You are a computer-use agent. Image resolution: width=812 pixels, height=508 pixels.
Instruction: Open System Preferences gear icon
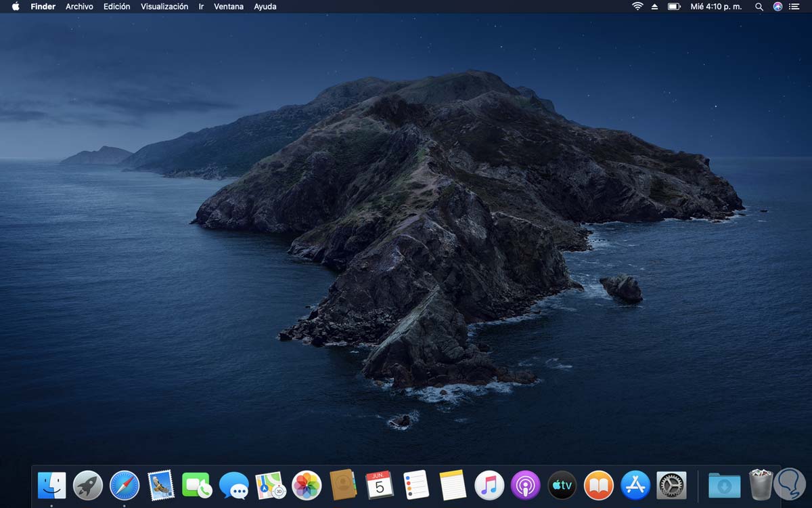coord(671,486)
